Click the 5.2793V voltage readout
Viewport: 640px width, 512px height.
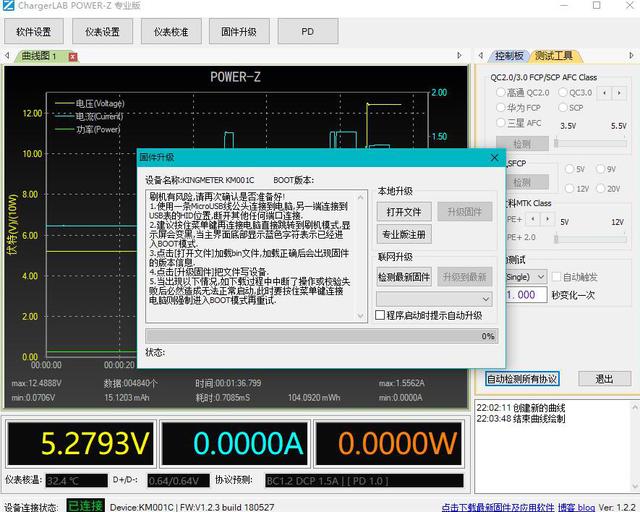point(80,444)
